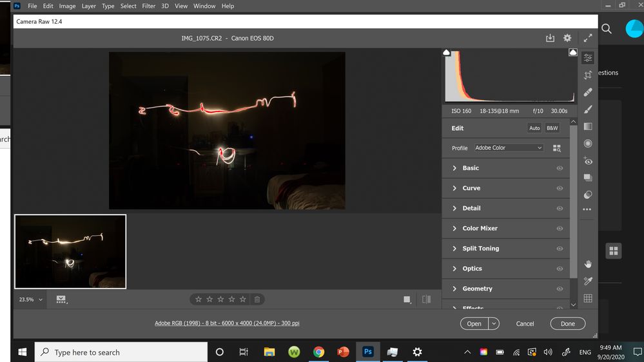The height and width of the screenshot is (362, 644).
Task: Toggle highlight clipping warning in histogram
Action: tap(573, 53)
